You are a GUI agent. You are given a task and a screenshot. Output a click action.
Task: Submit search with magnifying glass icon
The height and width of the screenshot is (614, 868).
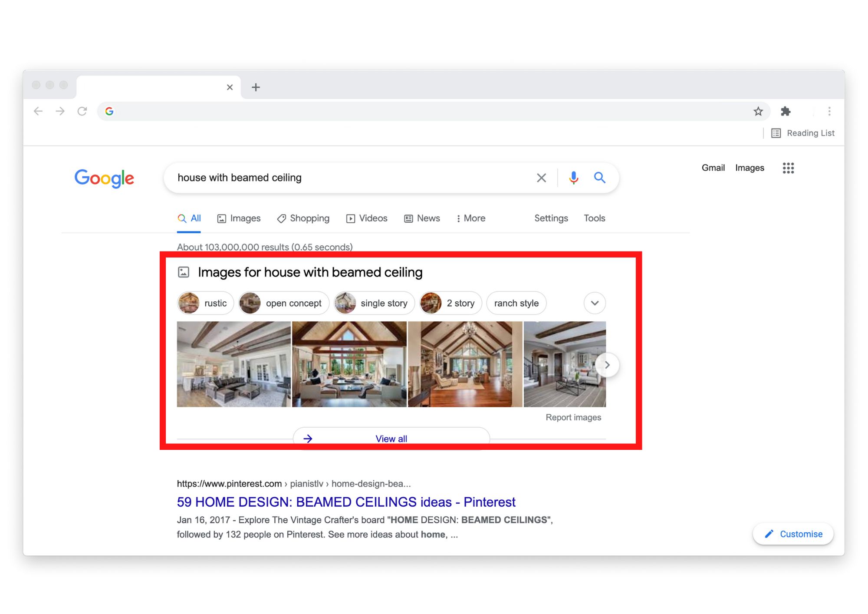pos(600,178)
